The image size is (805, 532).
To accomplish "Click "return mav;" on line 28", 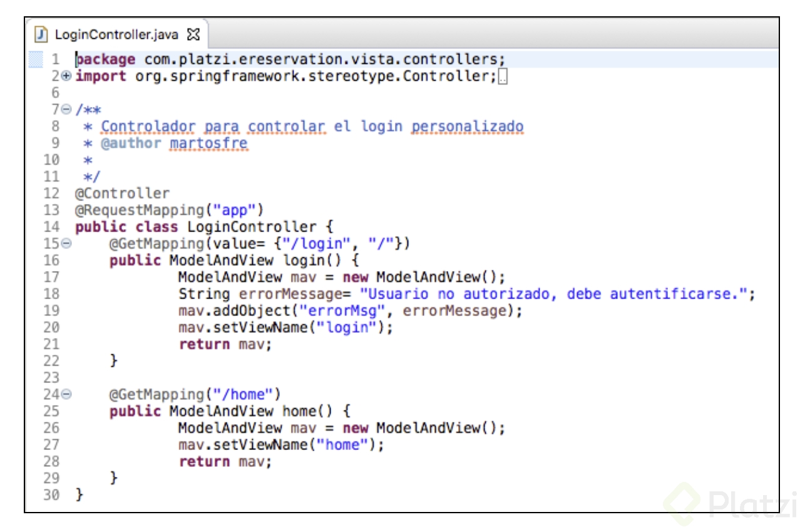I will [225, 463].
